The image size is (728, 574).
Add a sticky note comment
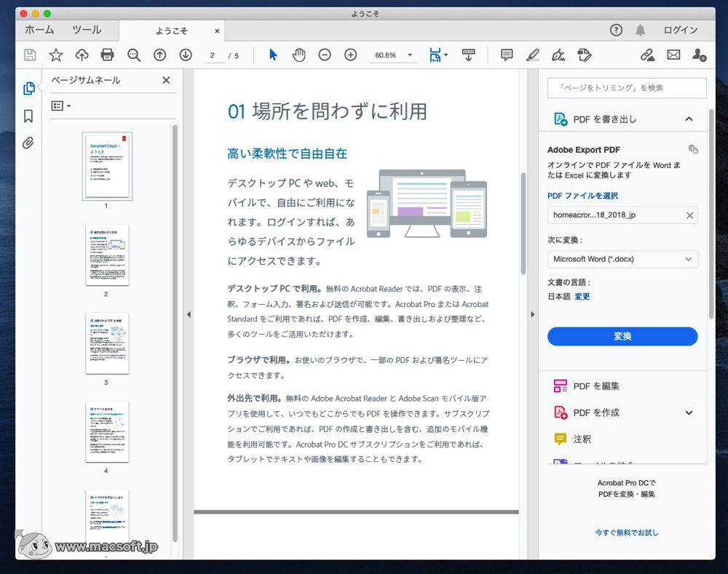click(x=507, y=55)
